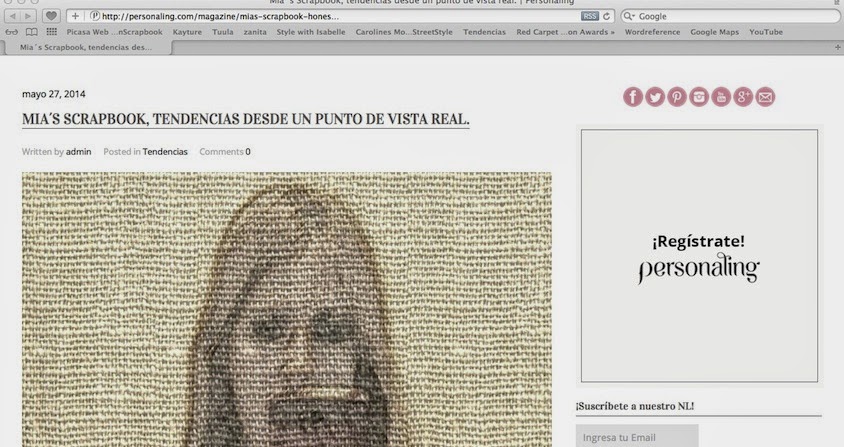Go forward with the Safari forward arrow
The image size is (844, 447).
(x=29, y=16)
